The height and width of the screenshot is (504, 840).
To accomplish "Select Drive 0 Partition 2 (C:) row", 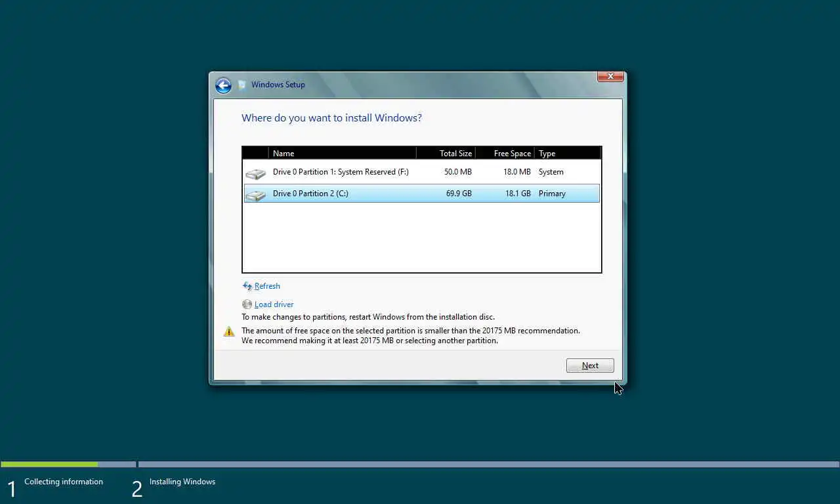I will tap(421, 194).
